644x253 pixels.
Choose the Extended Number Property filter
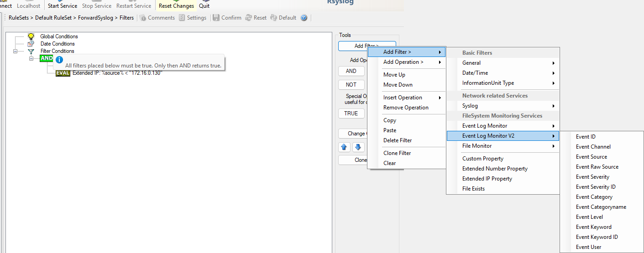(x=503, y=169)
